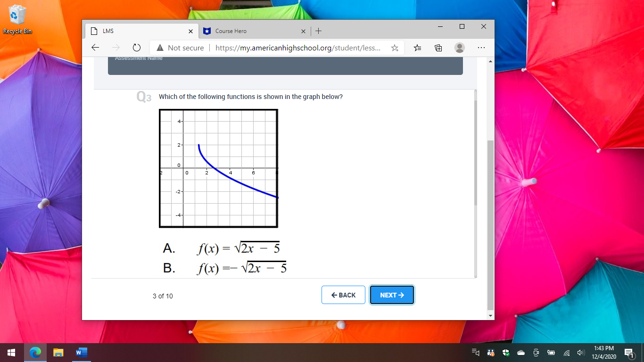
Task: Focus the address bar URL
Action: (x=298, y=48)
